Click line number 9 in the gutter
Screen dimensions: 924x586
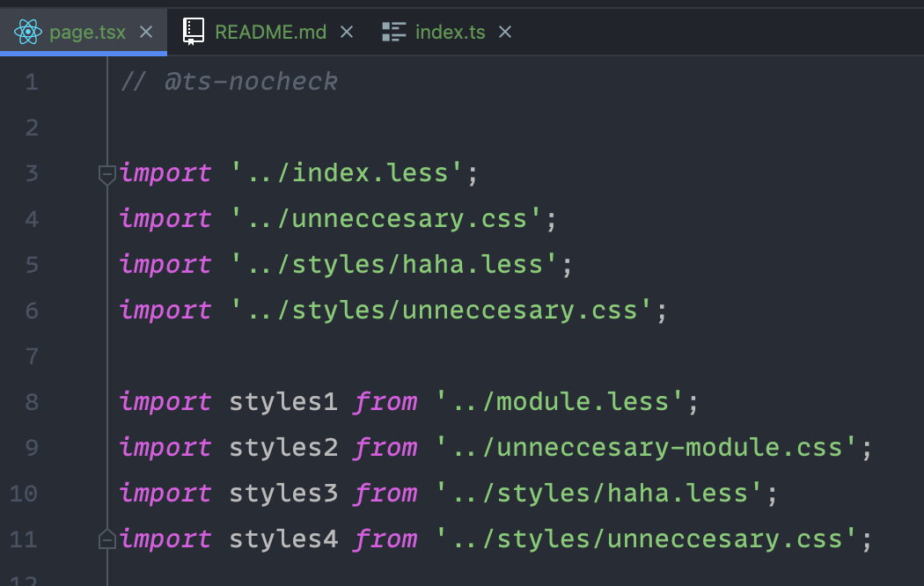(32, 448)
